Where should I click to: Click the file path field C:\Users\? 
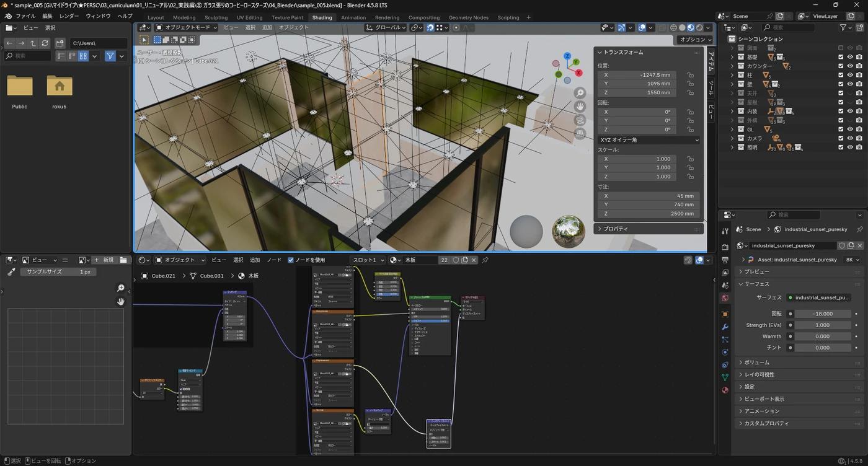99,43
